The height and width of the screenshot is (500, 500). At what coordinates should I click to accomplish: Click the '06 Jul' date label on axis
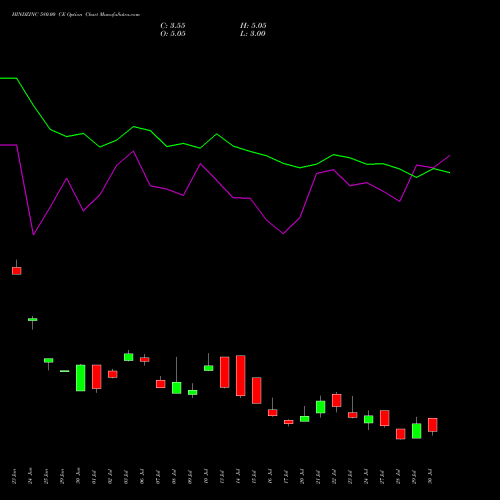click(x=142, y=476)
